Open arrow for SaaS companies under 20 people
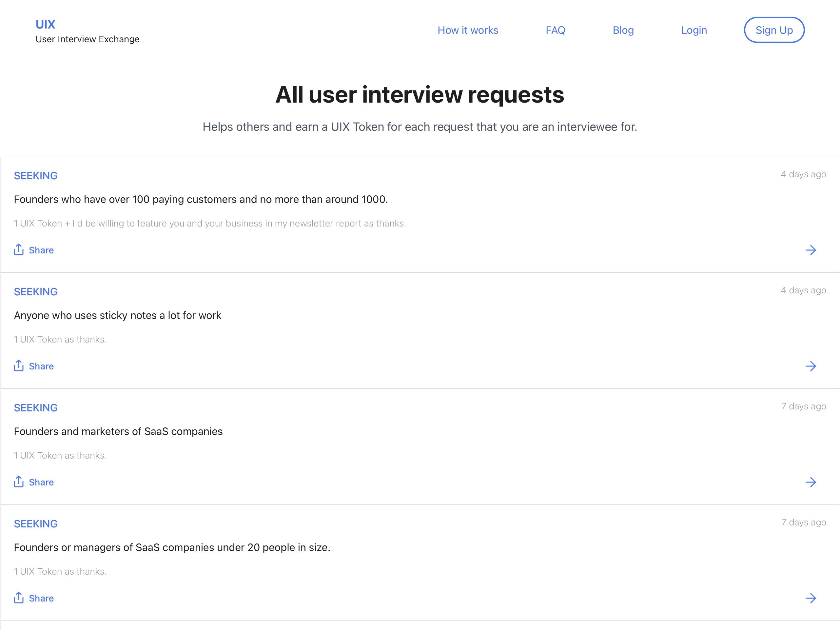The image size is (840, 630). pos(811,599)
